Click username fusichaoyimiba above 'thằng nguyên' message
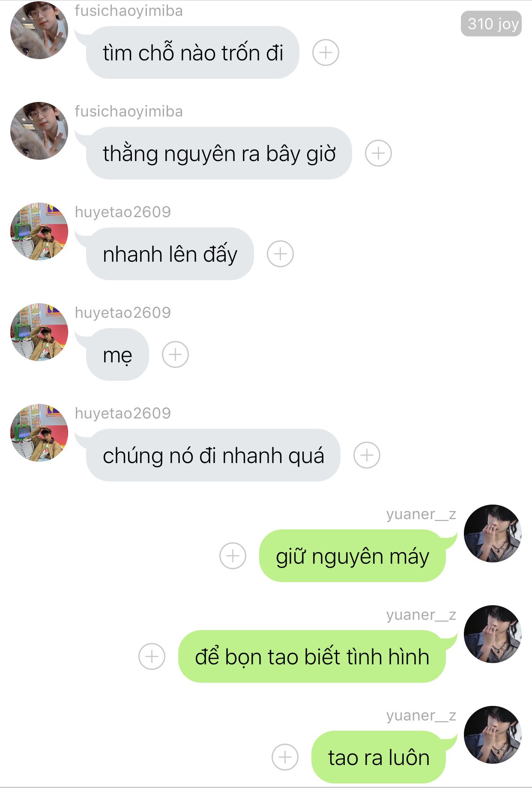 tap(129, 111)
